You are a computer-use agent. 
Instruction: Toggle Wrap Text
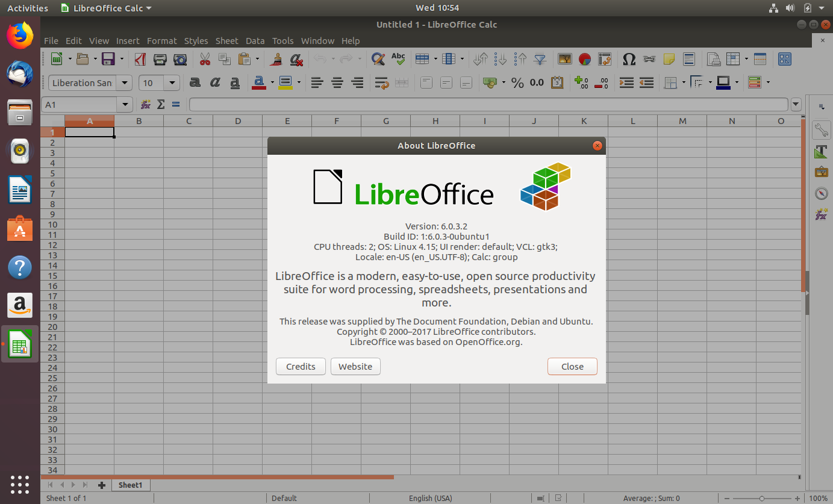coord(381,82)
